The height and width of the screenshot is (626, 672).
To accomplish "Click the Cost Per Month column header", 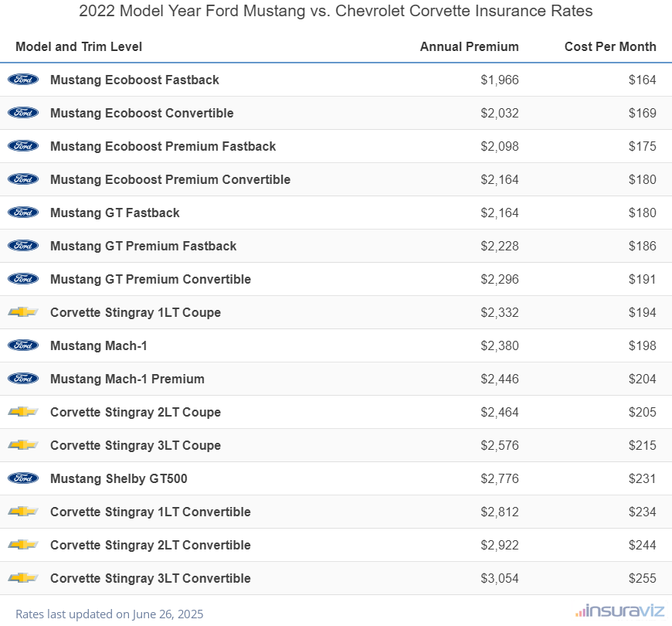I will click(610, 46).
